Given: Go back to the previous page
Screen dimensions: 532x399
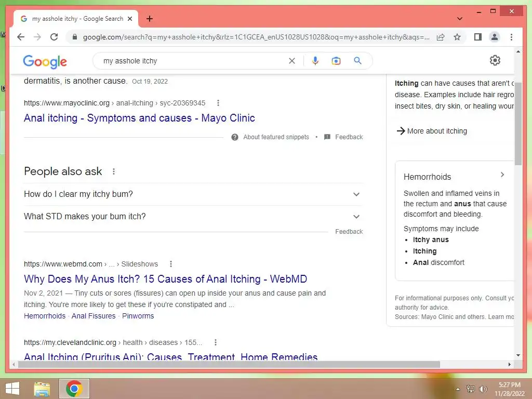Looking at the screenshot, I should click(x=21, y=37).
